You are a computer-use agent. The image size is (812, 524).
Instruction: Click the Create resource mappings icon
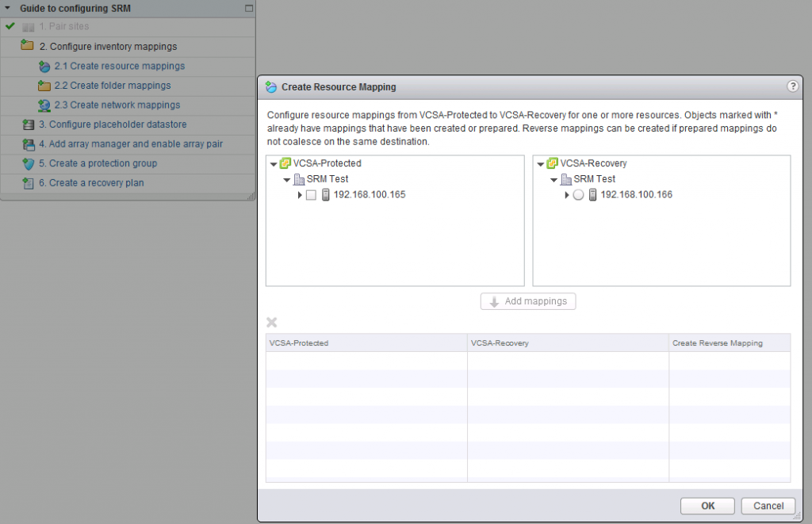point(44,67)
